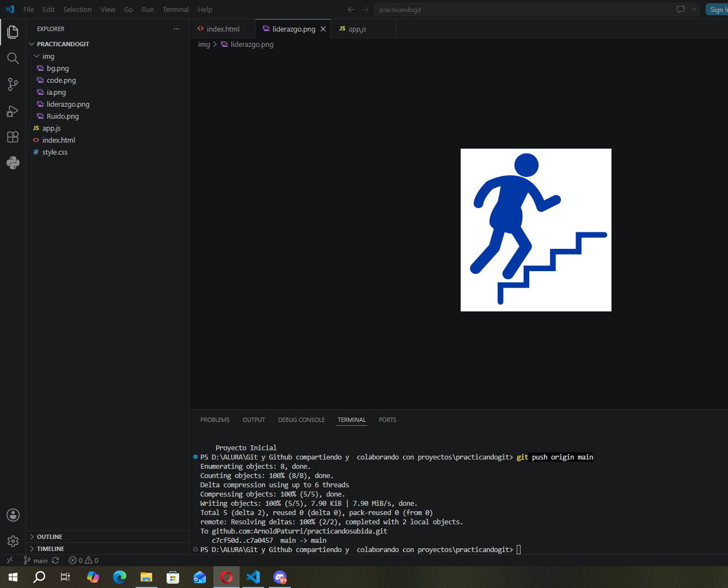
Task: Click the main branch indicator in status bar
Action: click(x=36, y=560)
